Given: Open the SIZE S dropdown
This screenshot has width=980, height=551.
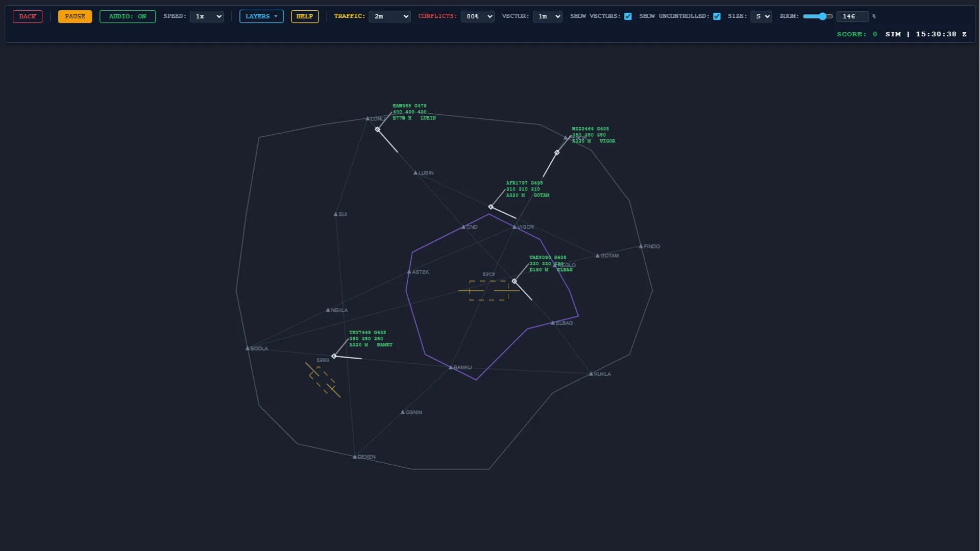Looking at the screenshot, I should pos(761,16).
